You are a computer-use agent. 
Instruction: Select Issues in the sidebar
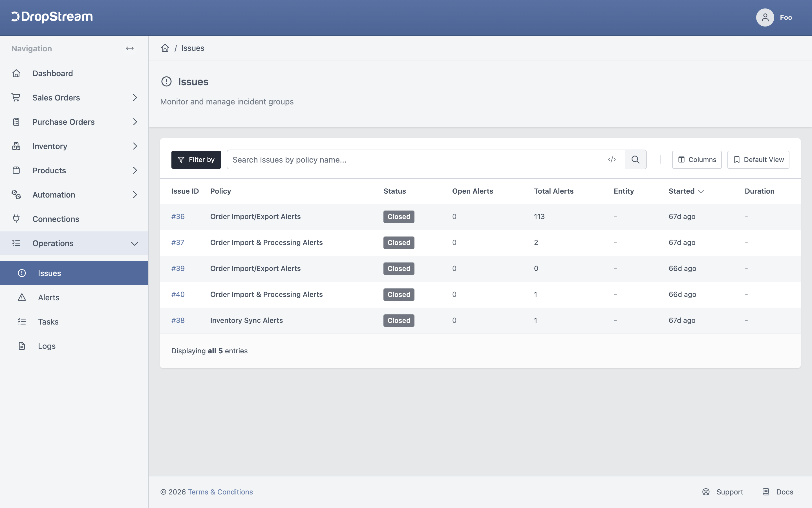click(x=74, y=273)
